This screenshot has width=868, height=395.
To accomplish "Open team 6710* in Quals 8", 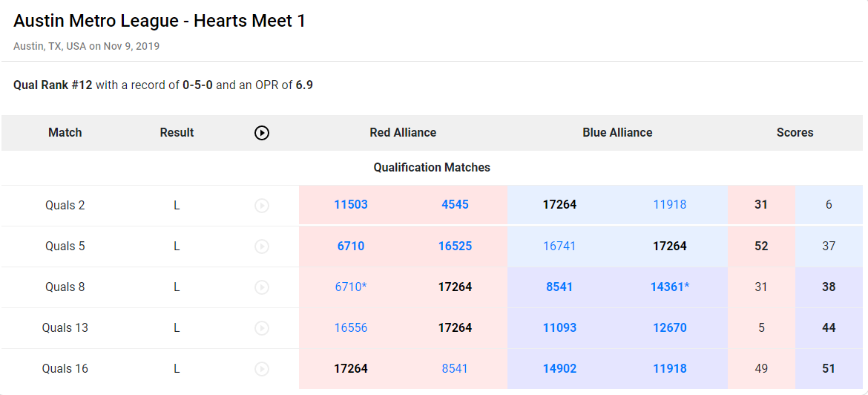I will 351,287.
